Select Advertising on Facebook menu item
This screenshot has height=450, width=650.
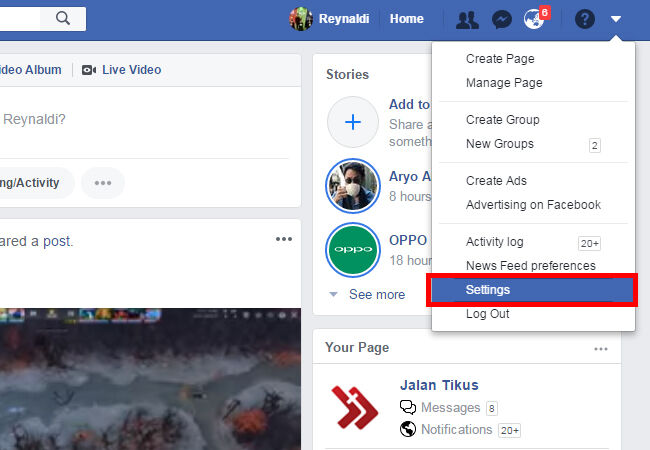[533, 205]
